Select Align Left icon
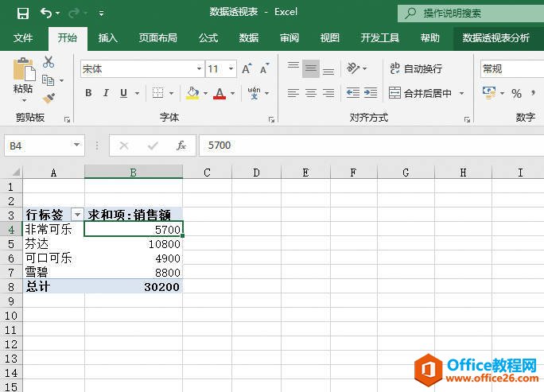 pos(293,93)
